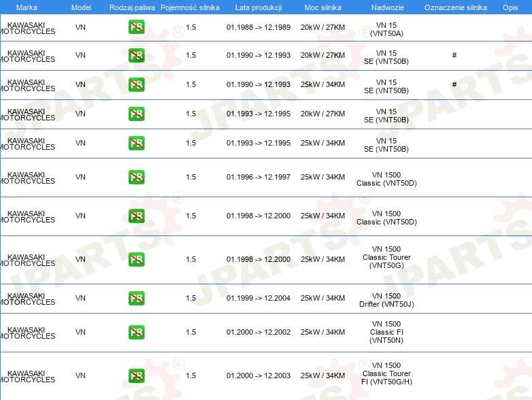Click fuel icon in 1998-2000 VN 1500 Classic (VNT50D) row
The width and height of the screenshot is (532, 400).
[x=136, y=216]
